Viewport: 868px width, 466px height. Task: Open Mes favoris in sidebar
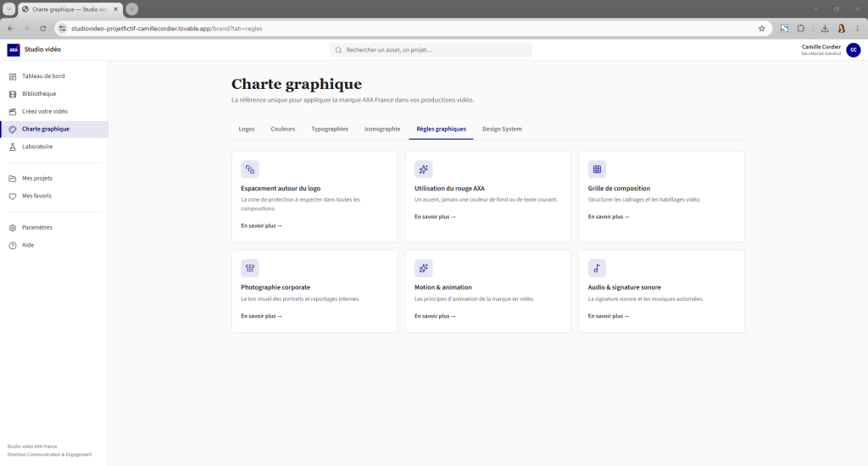(54, 197)
